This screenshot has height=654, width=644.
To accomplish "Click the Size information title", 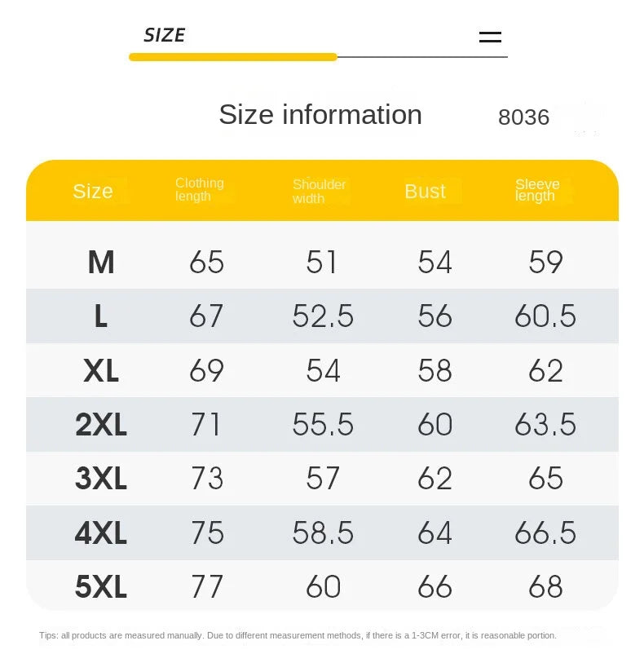I will tap(320, 114).
